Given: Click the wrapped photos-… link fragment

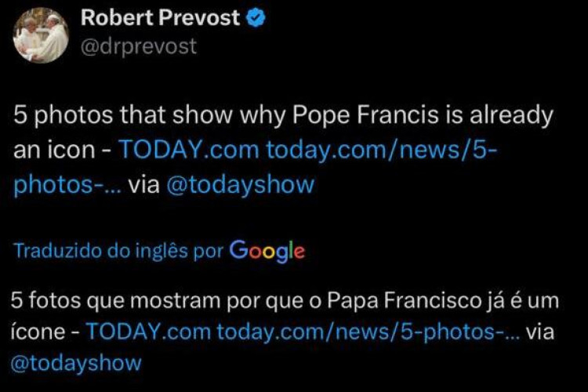Looking at the screenshot, I should 67,185.
